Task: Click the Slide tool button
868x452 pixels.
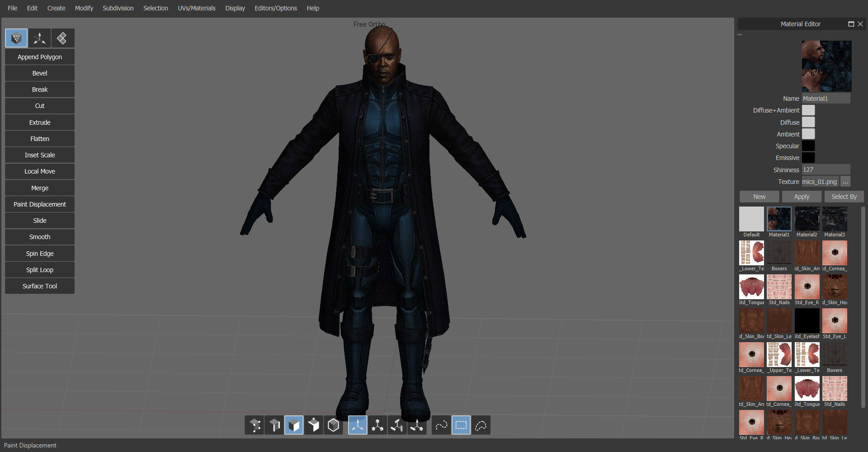Action: tap(40, 221)
